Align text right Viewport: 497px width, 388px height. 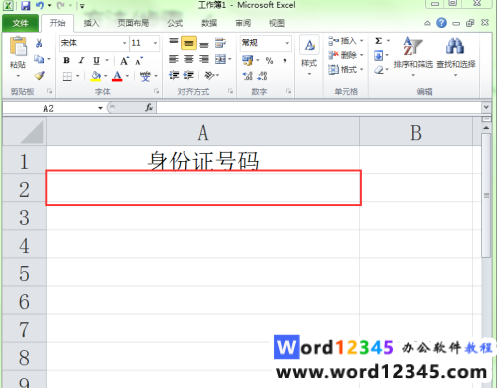coord(204,59)
